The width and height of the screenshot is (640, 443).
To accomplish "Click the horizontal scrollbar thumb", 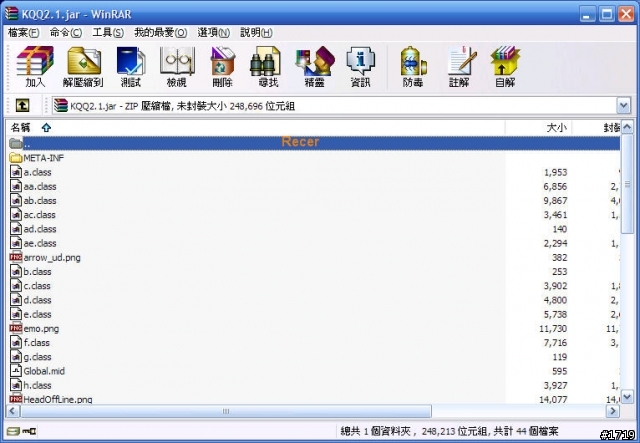I will coord(226,411).
